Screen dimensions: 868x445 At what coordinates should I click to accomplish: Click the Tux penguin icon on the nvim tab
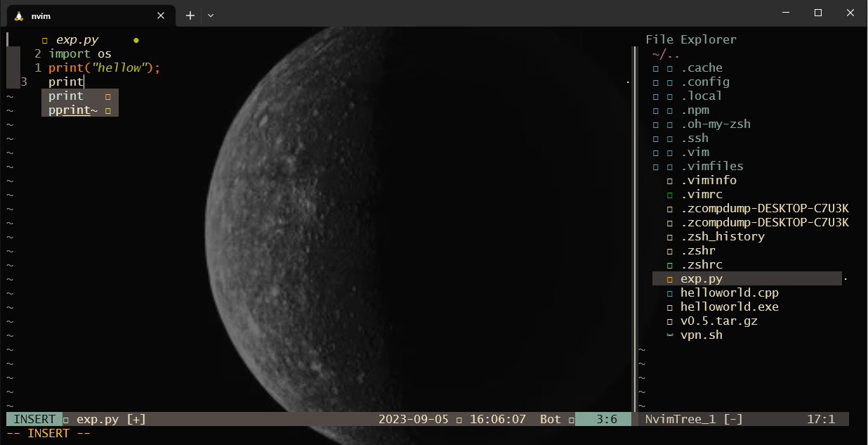19,15
